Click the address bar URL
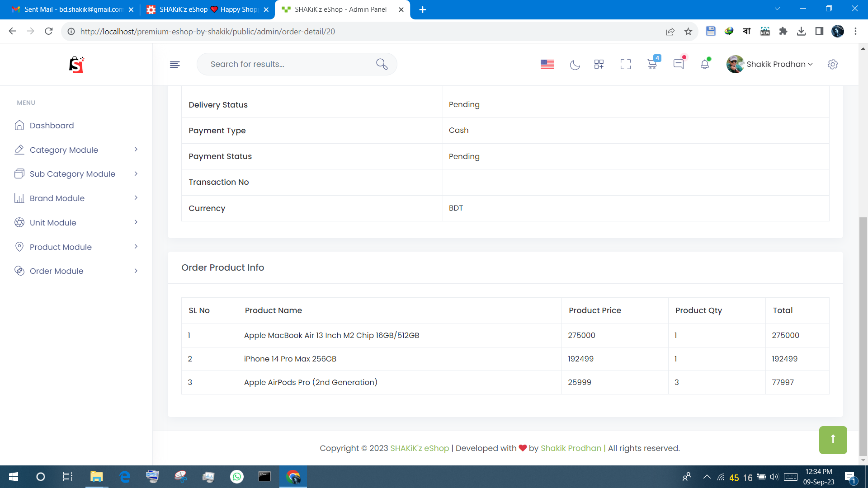Screen dimensions: 868x488 [x=208, y=32]
